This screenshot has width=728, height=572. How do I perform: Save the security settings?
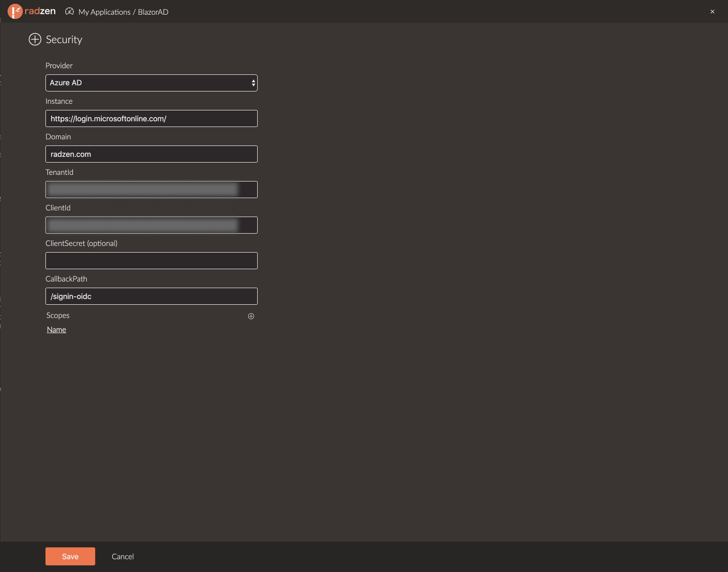[70, 556]
